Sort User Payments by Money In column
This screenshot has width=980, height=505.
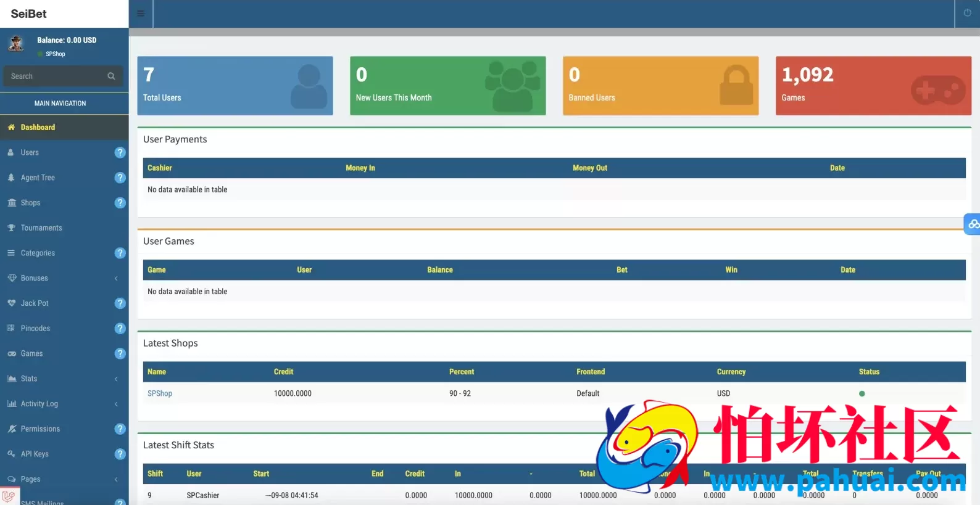[x=360, y=168]
